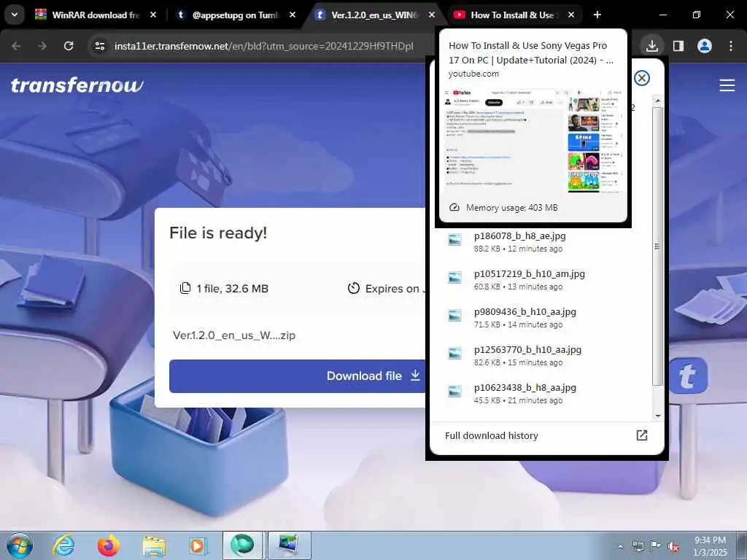The image size is (747, 560).
Task: Close the @appsetupg Tumblr tab
Action: 293,15
